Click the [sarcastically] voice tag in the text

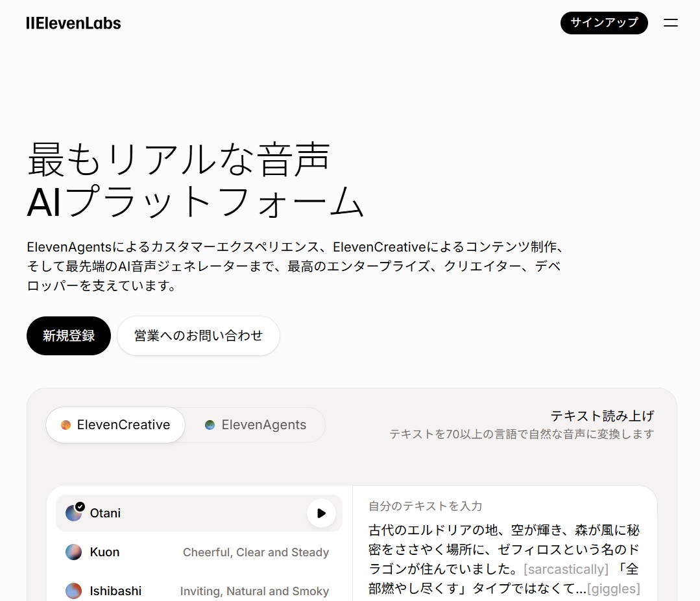566,569
